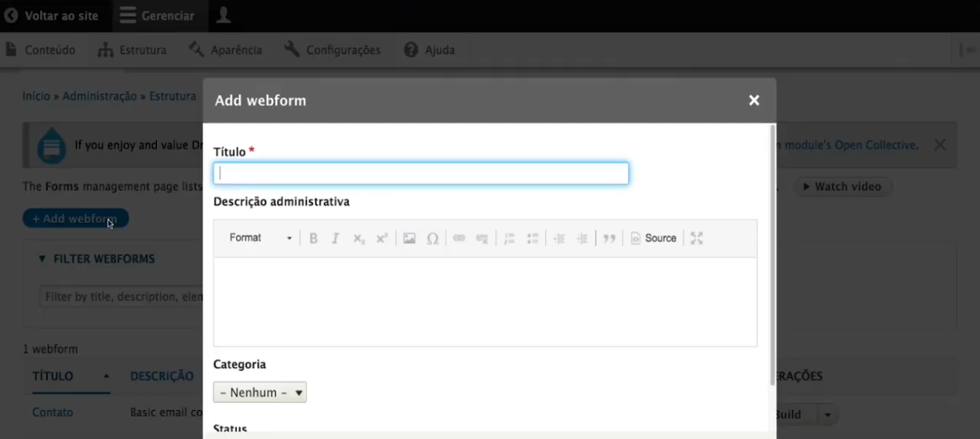Click Voltar ao site back link
980x439 pixels.
click(x=52, y=16)
